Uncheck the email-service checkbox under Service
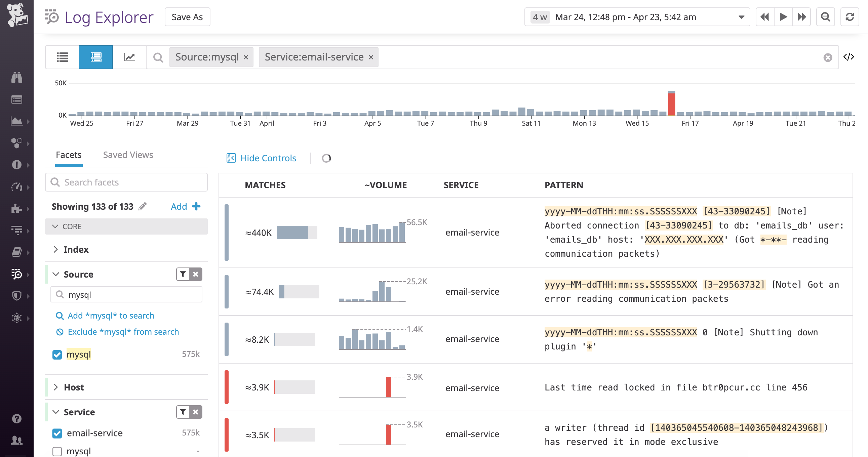868x457 pixels. point(57,433)
